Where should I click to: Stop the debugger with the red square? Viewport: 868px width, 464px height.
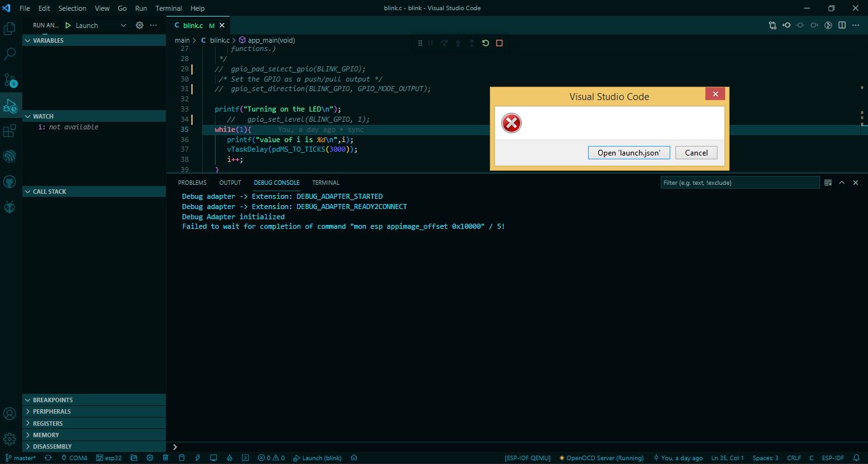point(499,43)
